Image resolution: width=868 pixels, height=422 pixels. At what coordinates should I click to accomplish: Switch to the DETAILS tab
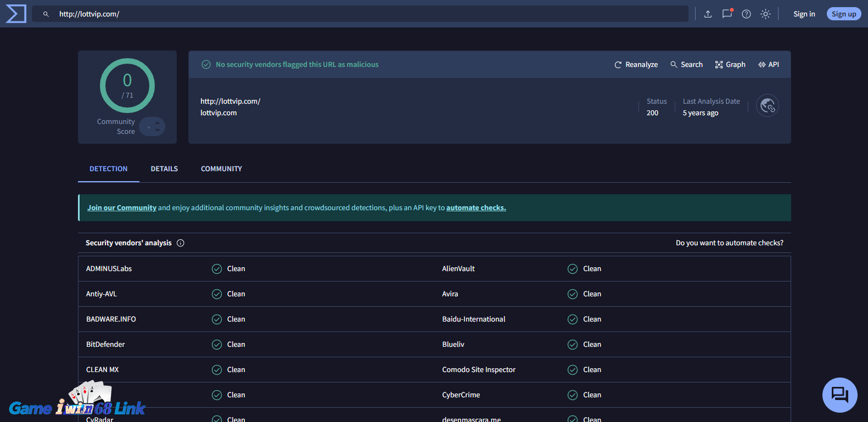[164, 169]
